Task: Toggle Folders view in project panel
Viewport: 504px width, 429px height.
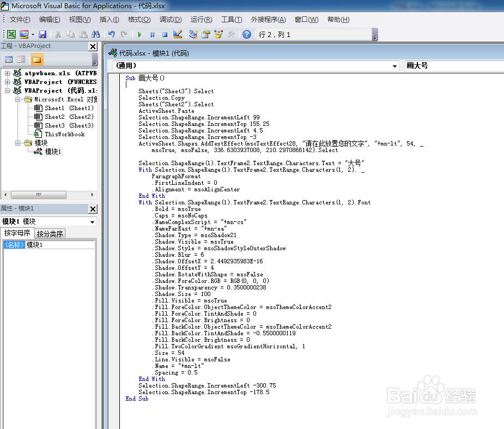Action: pos(37,59)
